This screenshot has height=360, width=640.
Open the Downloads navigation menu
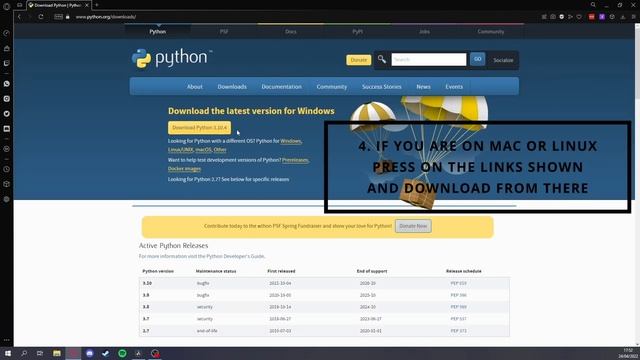click(x=232, y=87)
